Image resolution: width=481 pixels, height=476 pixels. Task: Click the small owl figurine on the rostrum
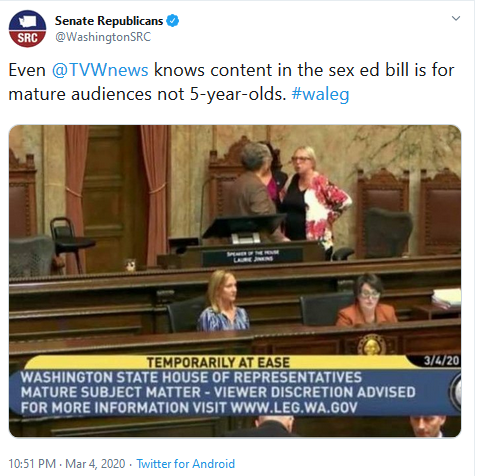point(130,265)
